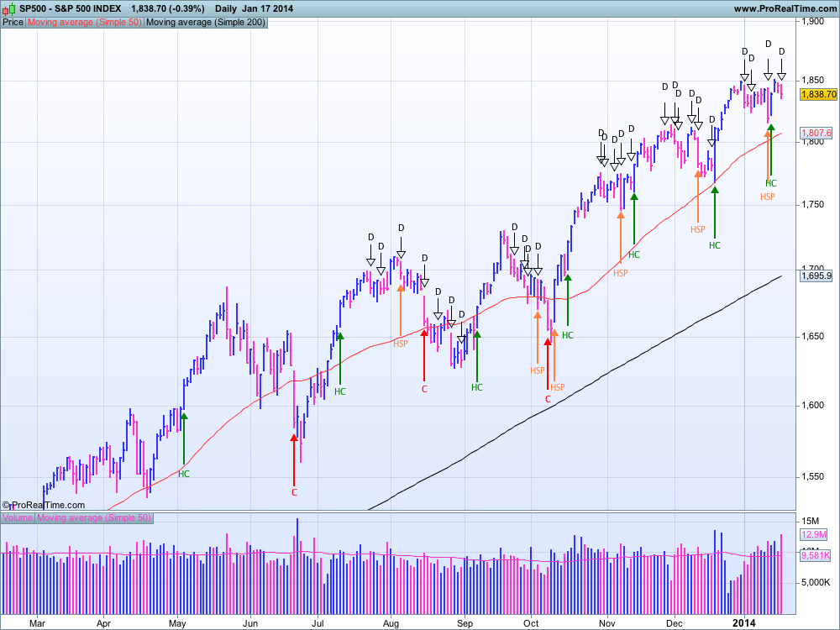840x630 pixels.
Task: Select the Price legend tab
Action: click(13, 23)
